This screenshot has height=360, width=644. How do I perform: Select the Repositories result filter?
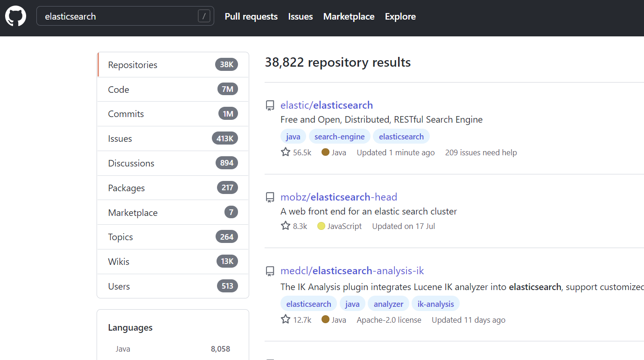(173, 65)
